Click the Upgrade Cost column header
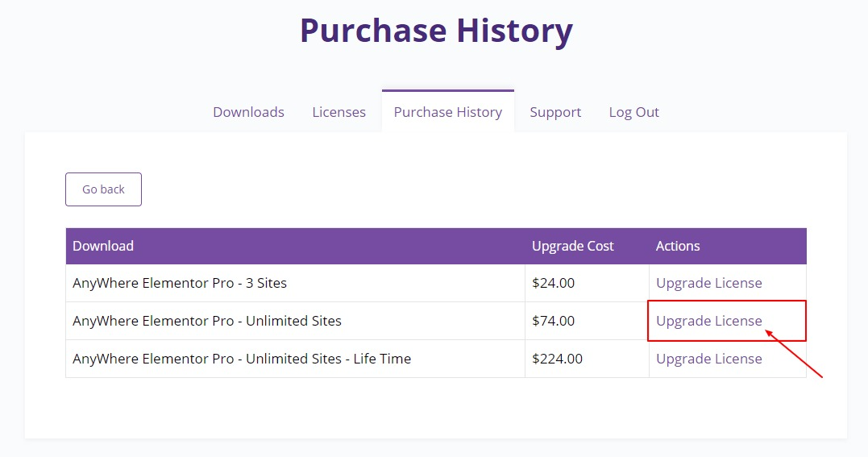Screen dimensions: 868x457 (572, 246)
